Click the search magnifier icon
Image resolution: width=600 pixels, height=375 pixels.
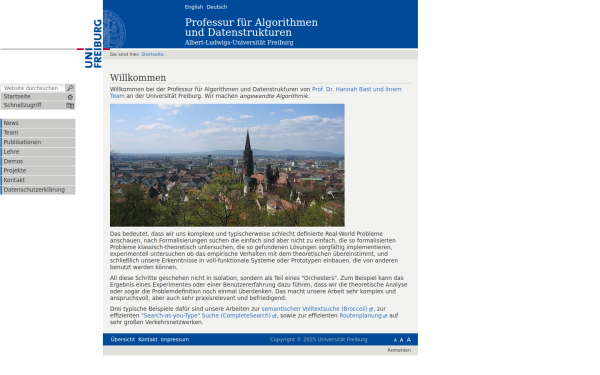tap(70, 88)
